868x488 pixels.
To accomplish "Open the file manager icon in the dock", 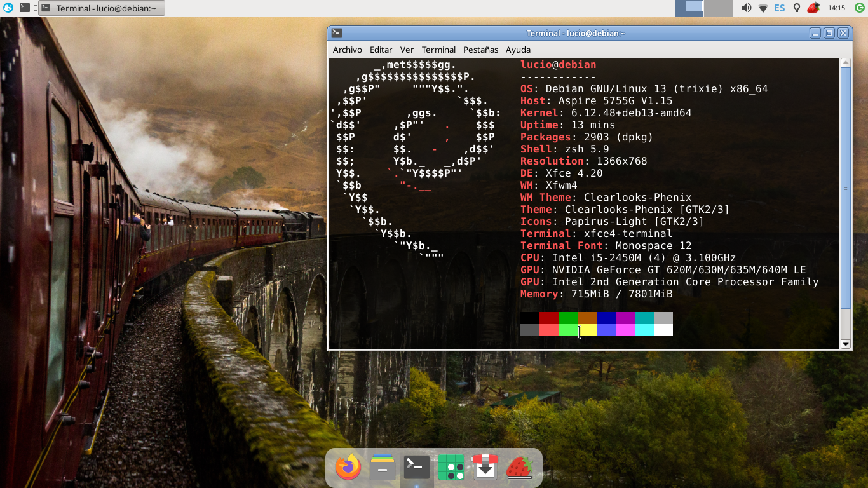I will tap(383, 468).
